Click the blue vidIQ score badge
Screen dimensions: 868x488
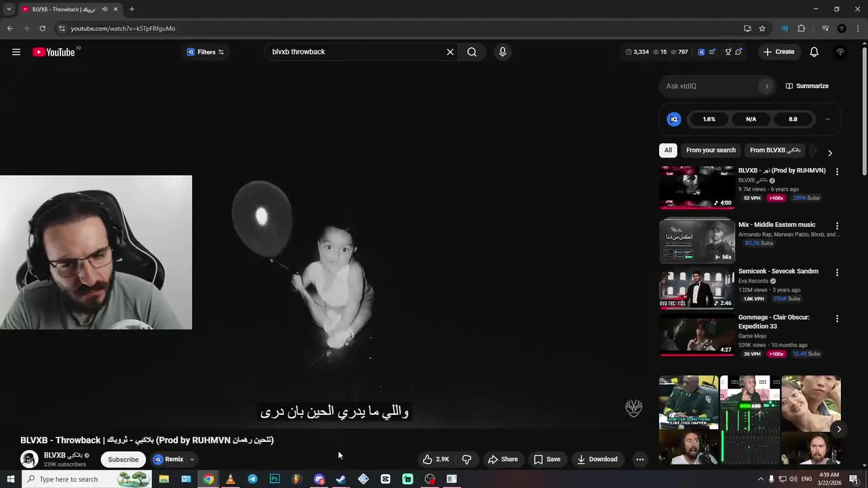(674, 119)
